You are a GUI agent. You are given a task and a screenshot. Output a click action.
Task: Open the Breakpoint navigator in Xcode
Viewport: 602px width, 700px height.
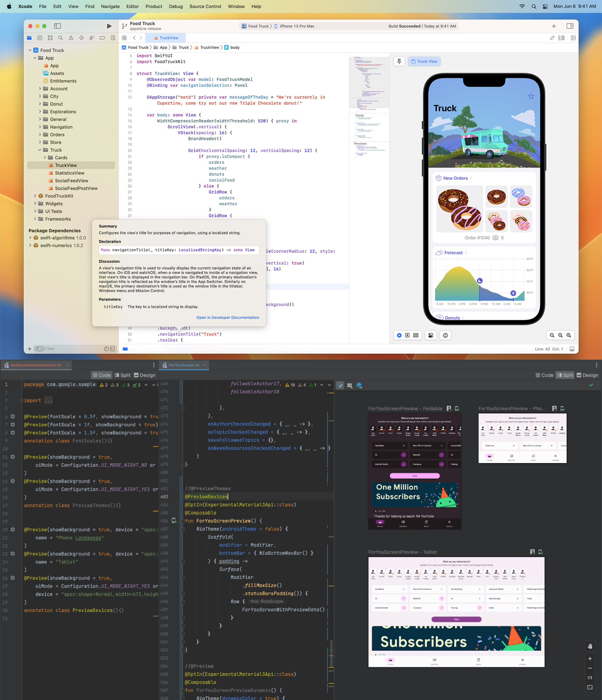(x=102, y=38)
